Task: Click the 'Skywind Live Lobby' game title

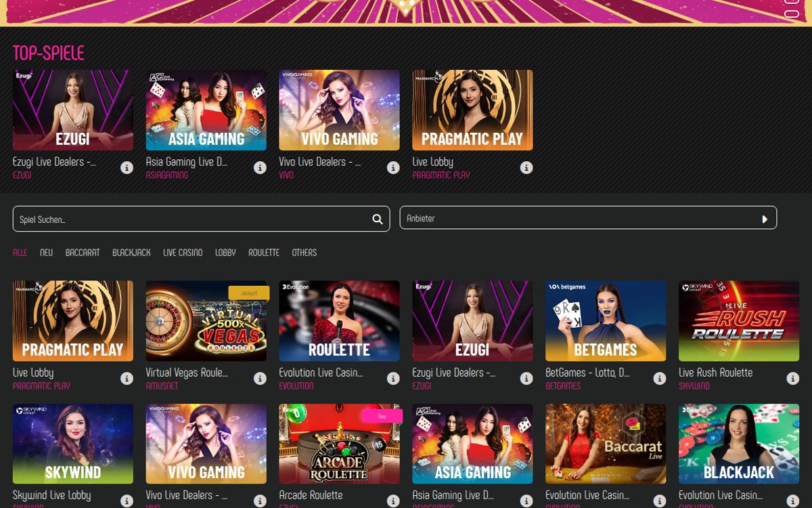Action: 52,495
